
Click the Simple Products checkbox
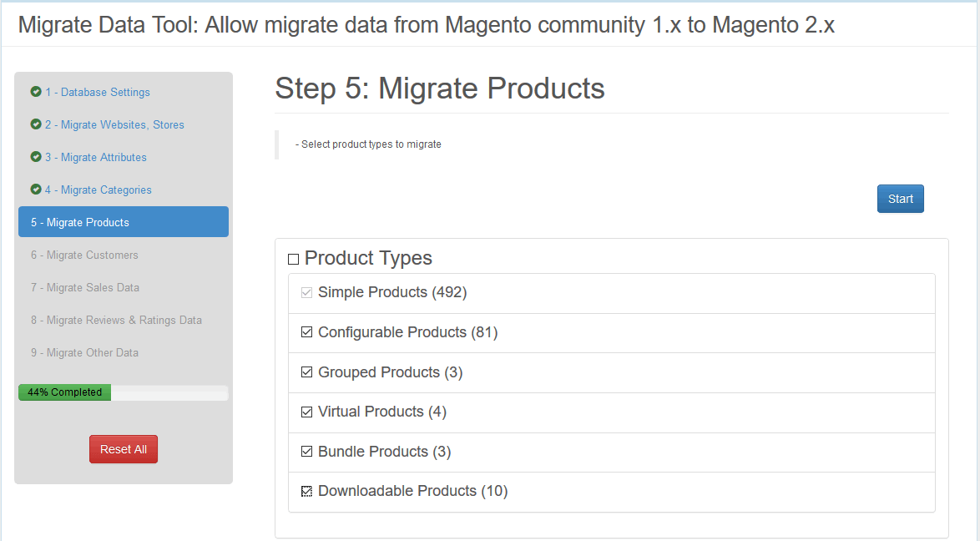coord(307,293)
